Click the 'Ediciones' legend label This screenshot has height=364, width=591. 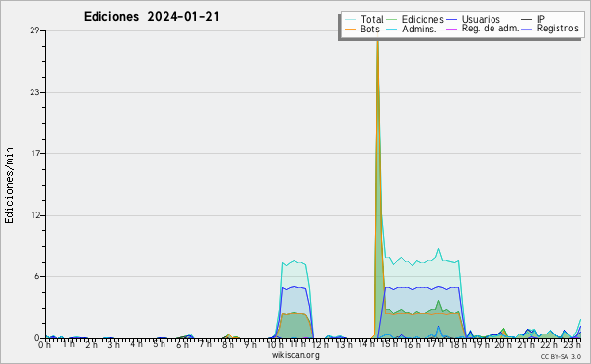tap(423, 19)
